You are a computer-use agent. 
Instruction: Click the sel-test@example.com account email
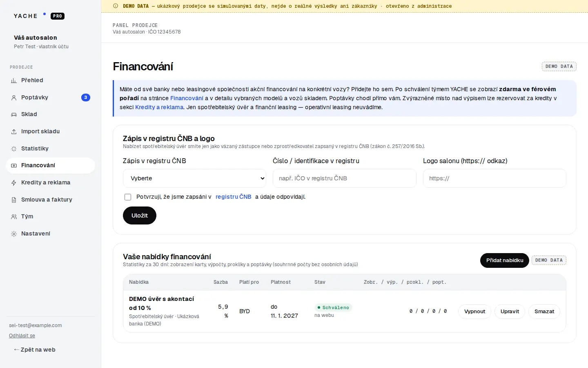click(x=36, y=325)
